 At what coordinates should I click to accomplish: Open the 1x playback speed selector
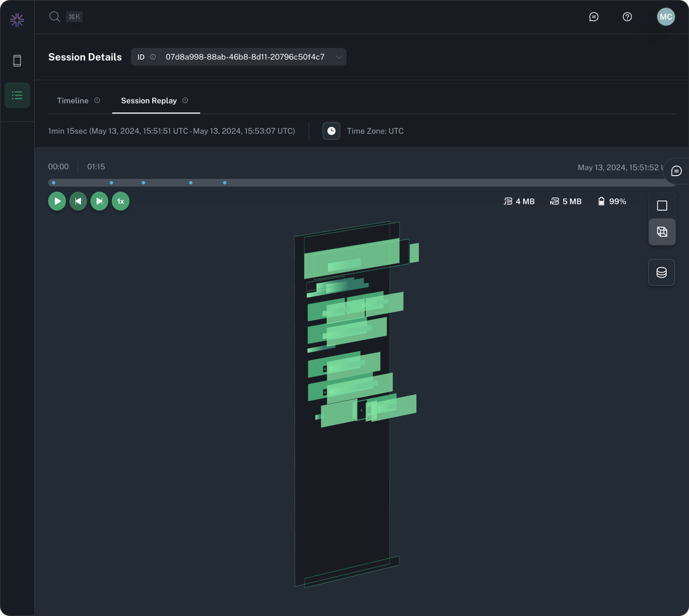120,201
